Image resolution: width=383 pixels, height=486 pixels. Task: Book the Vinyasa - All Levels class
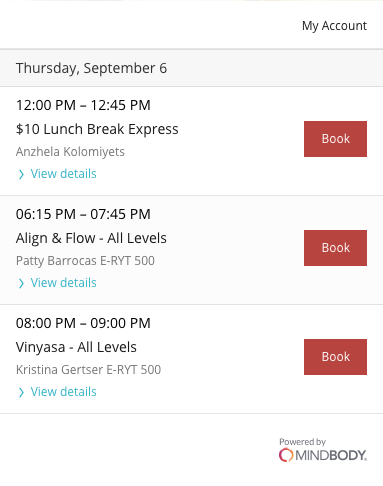(335, 357)
